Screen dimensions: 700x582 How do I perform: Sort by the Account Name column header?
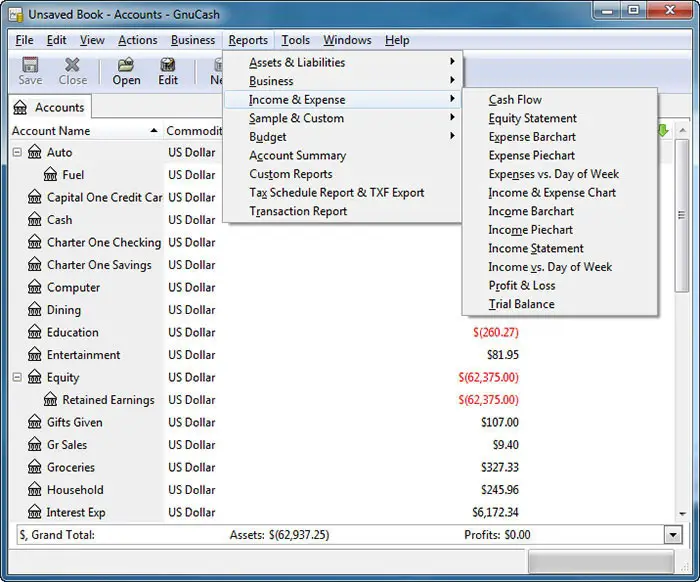86,131
